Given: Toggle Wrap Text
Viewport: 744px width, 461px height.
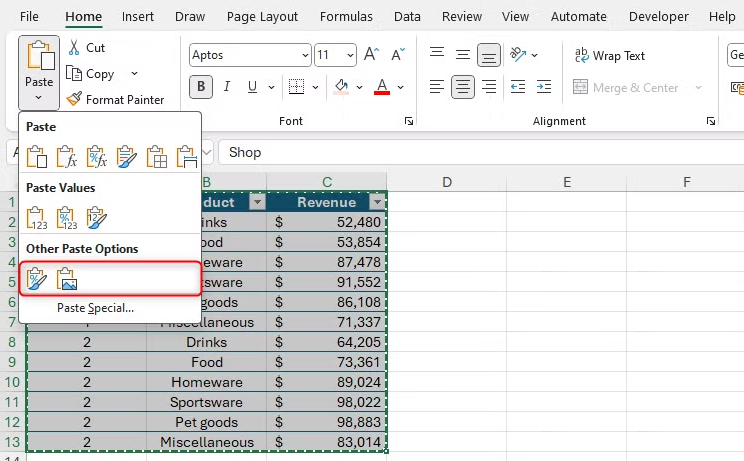Looking at the screenshot, I should 610,55.
